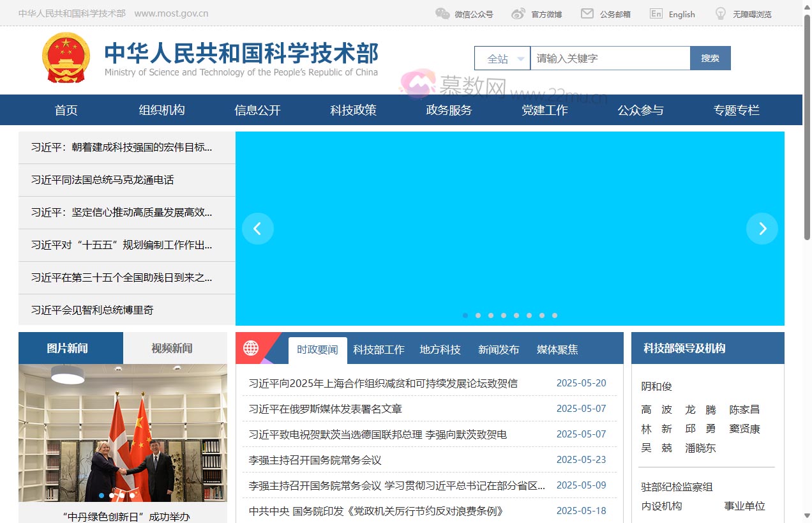Click the carousel previous arrow
Viewport: 812px width, 523px height.
(258, 228)
